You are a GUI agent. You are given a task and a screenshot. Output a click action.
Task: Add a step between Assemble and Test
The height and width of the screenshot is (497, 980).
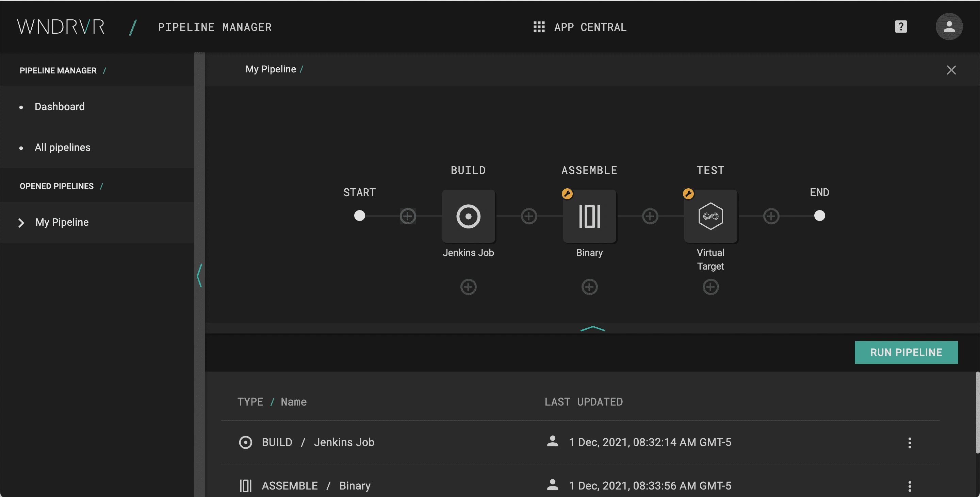pos(650,216)
